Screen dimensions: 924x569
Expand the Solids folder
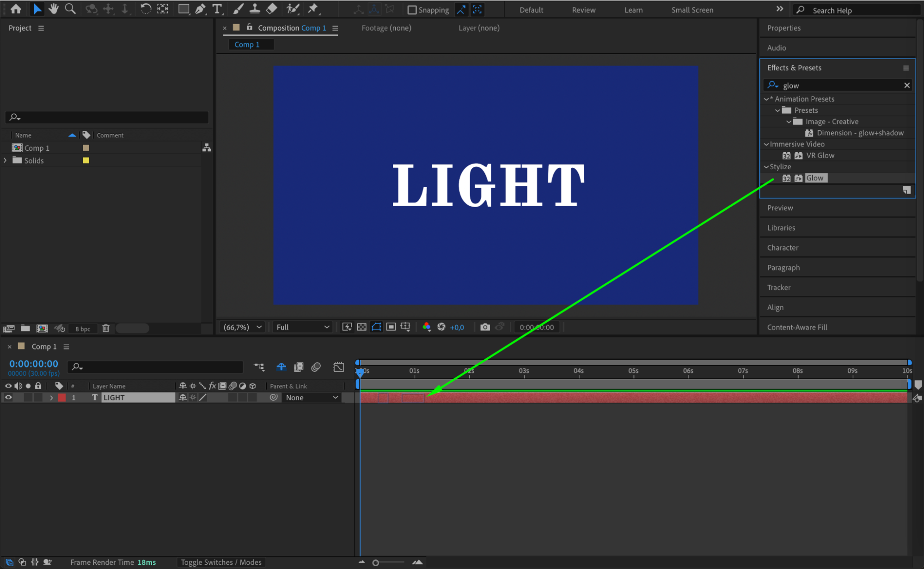point(5,160)
